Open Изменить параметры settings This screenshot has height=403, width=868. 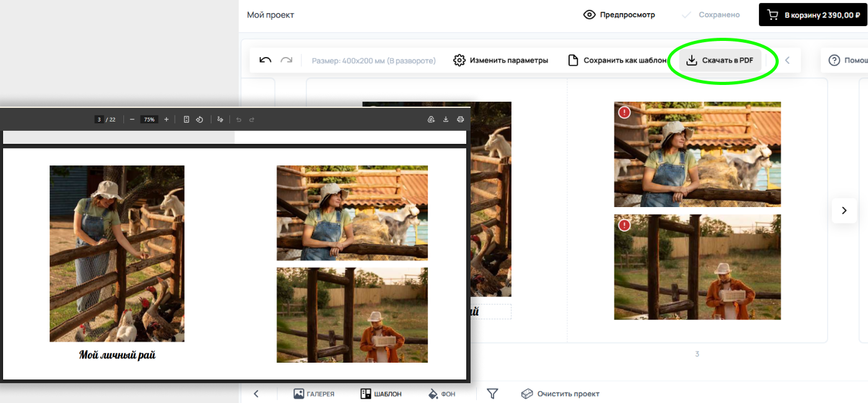501,61
